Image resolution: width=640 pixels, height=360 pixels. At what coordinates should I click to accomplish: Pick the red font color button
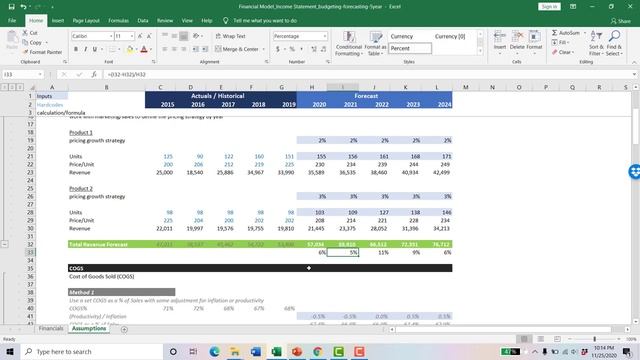click(144, 49)
